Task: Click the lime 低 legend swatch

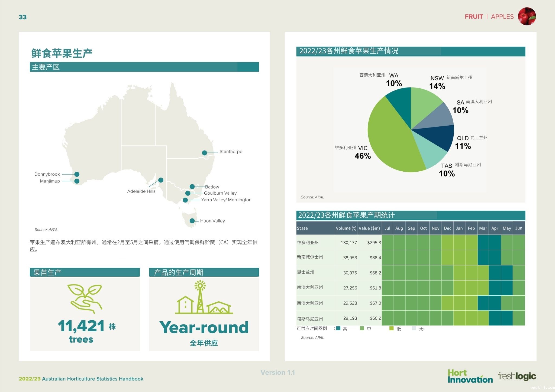Action: pos(391,328)
